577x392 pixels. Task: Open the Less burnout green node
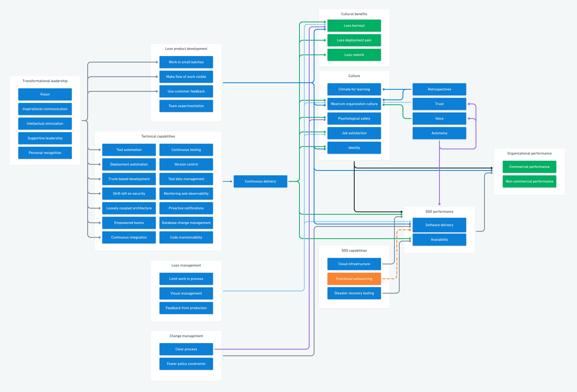(354, 26)
